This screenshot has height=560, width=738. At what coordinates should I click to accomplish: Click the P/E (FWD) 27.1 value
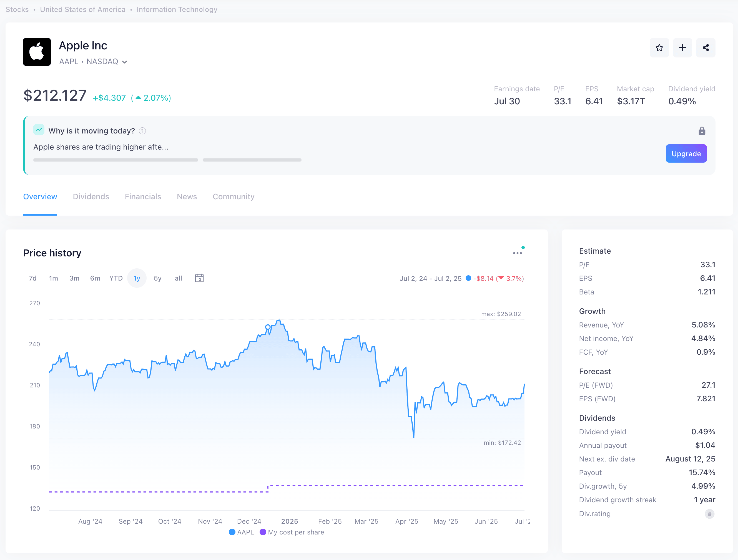click(x=708, y=385)
